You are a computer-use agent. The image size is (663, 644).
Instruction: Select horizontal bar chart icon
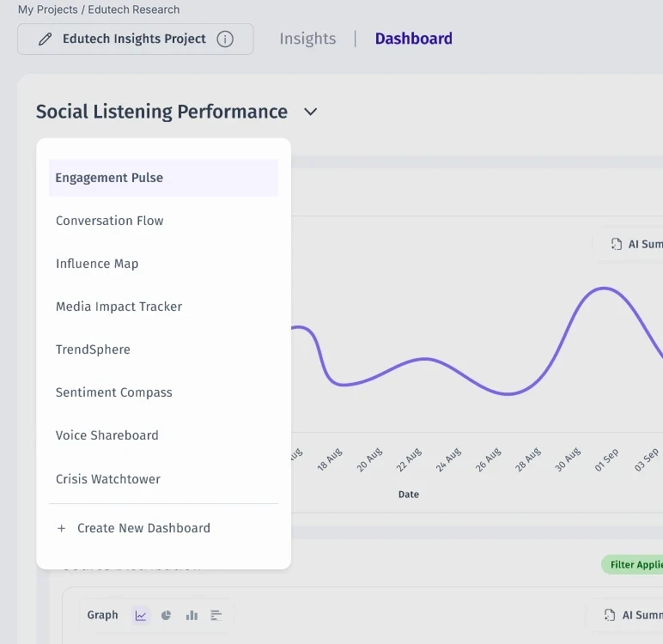216,616
